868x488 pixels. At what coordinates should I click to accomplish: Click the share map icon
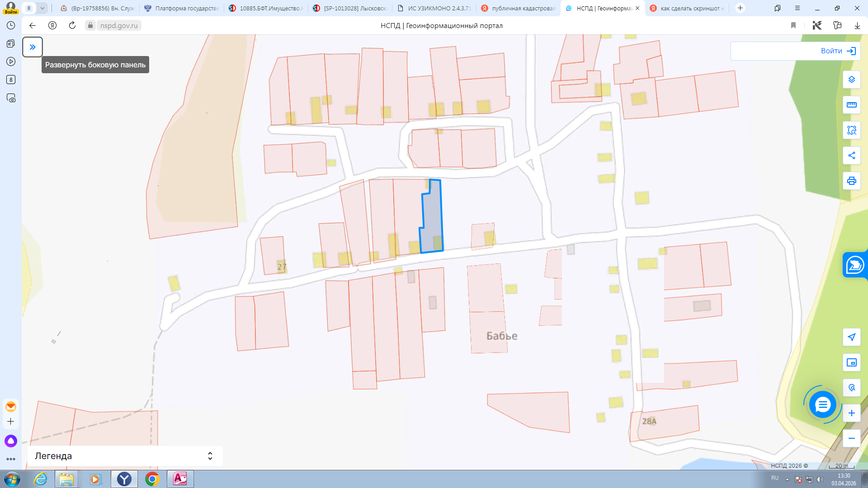point(852,155)
